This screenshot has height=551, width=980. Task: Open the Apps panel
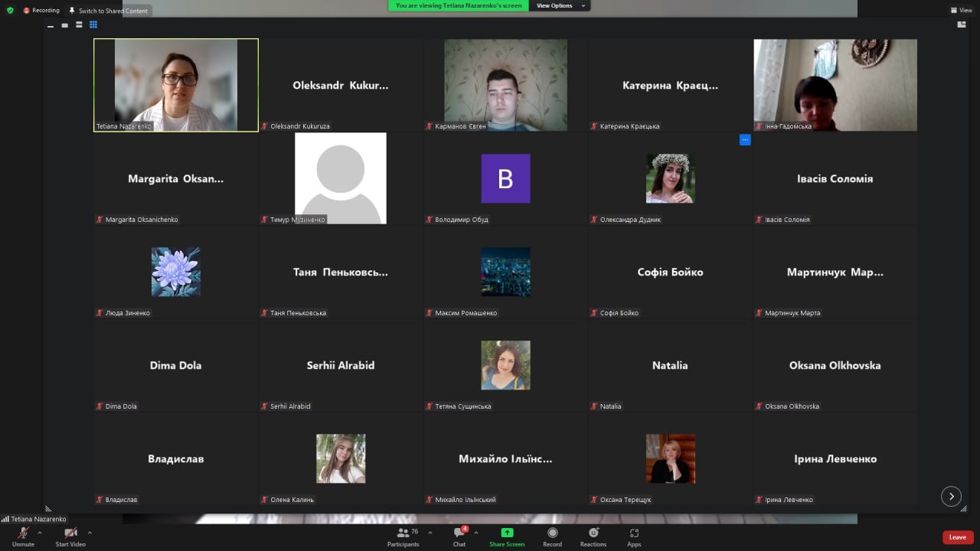click(634, 536)
